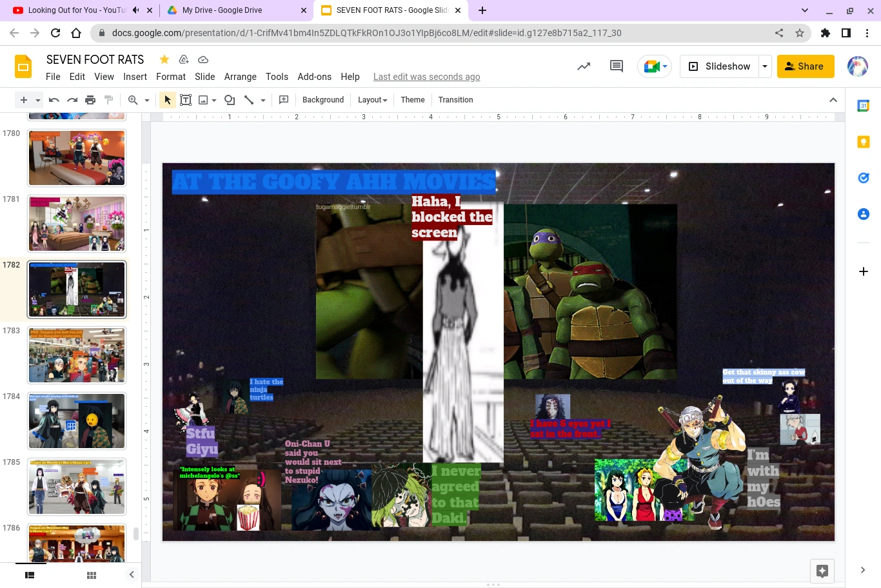Open comment history icon
Screen dimensions: 881x588
click(617, 66)
